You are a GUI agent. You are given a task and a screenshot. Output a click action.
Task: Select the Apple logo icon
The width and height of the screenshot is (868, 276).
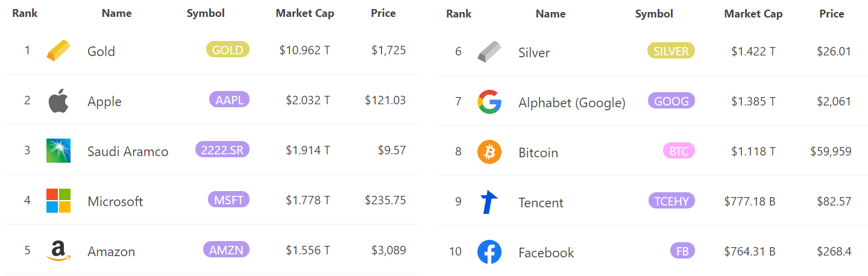coord(58,101)
